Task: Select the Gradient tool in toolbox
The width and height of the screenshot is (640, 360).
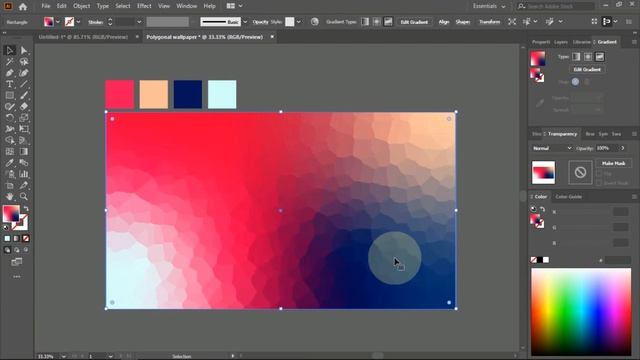Action: click(24, 151)
